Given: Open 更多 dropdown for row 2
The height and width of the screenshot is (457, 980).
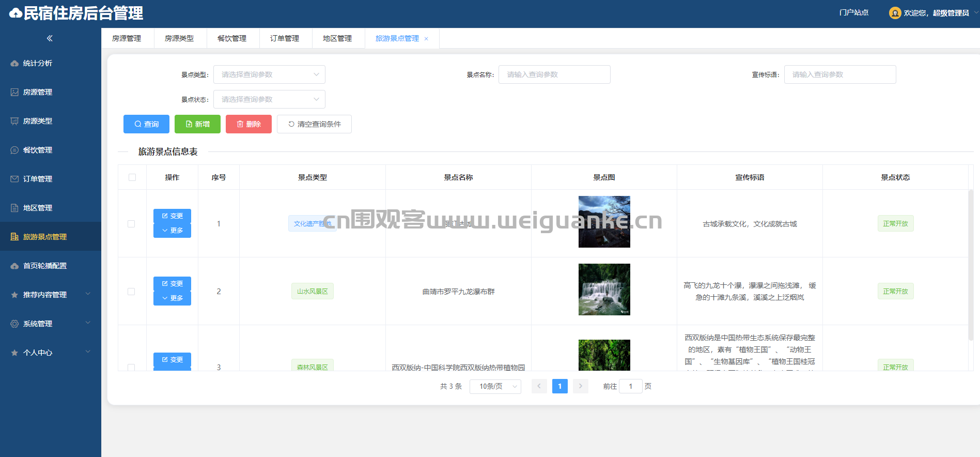Looking at the screenshot, I should (x=172, y=298).
